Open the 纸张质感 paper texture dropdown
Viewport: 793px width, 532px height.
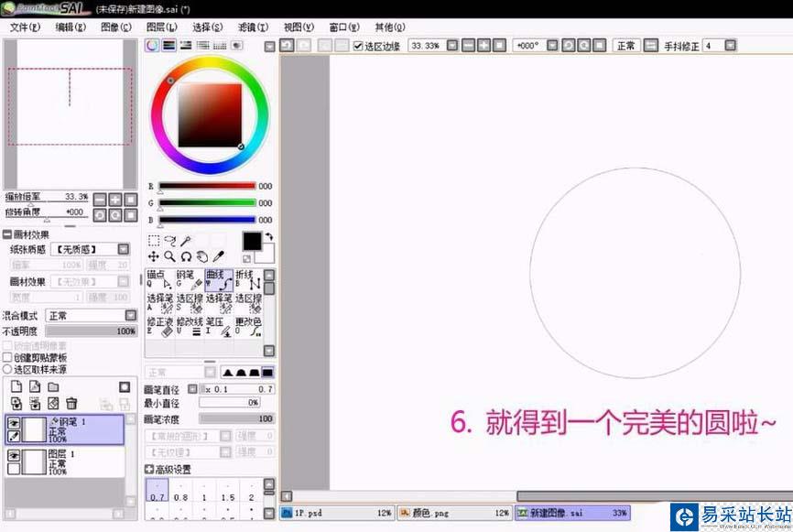pos(124,249)
